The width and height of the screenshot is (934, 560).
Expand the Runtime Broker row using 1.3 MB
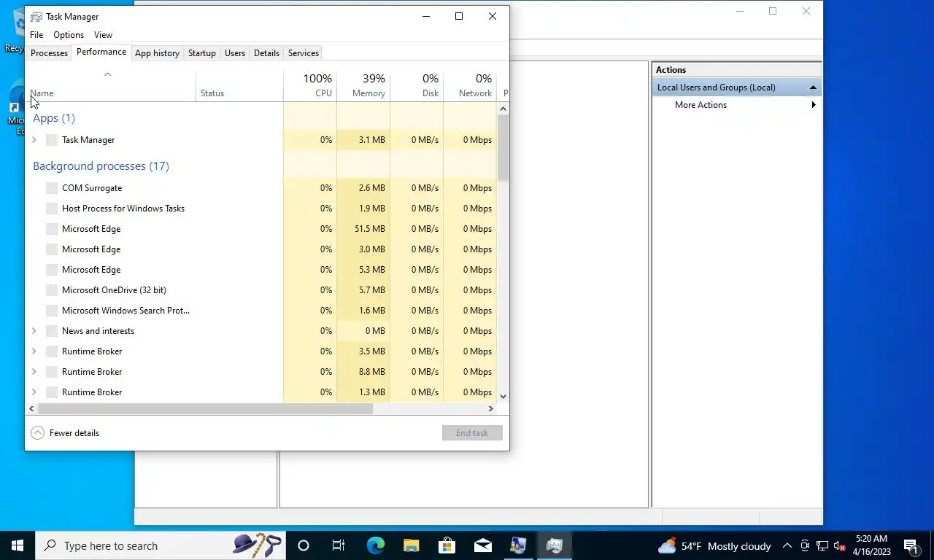point(34,392)
